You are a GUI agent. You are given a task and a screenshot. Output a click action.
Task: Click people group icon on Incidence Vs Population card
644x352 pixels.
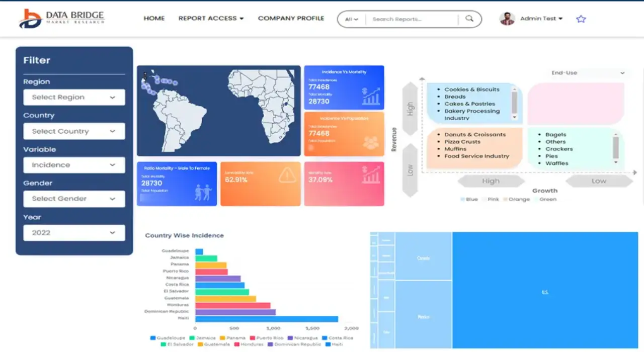(371, 142)
